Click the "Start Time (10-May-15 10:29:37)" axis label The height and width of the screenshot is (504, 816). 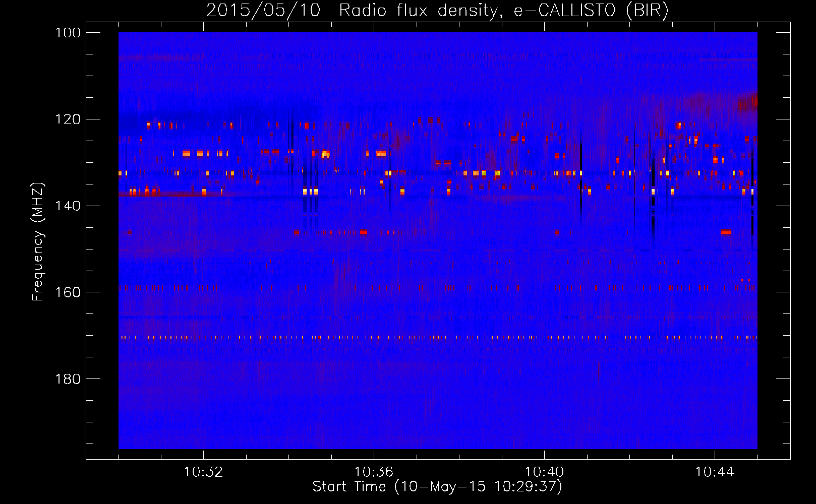pyautogui.click(x=437, y=487)
